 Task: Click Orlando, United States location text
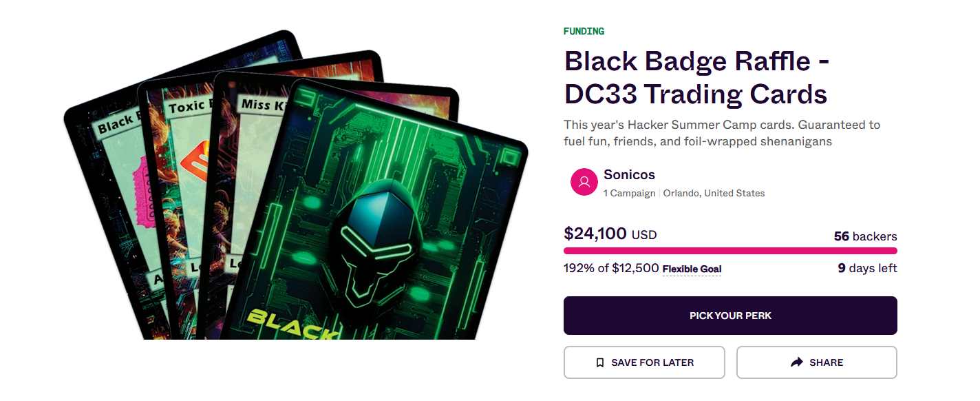click(714, 194)
